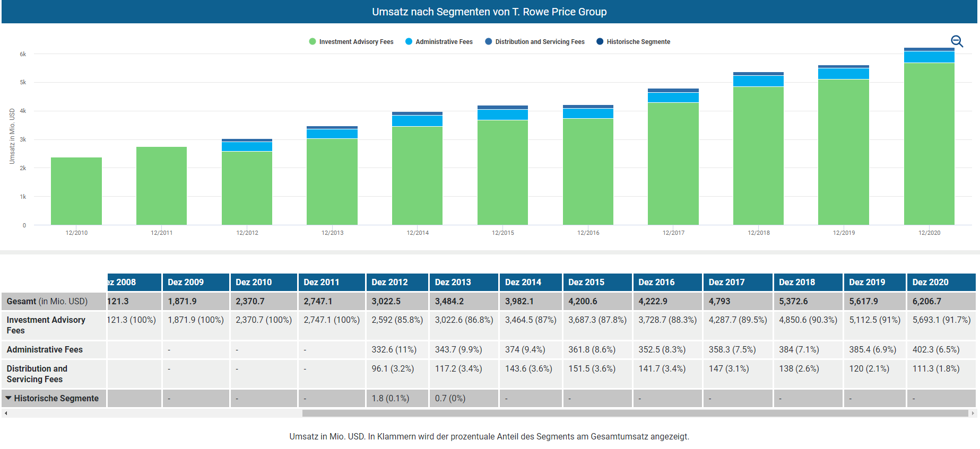The image size is (980, 449).
Task: Click the 12/2020 stacked bar green segment
Action: pos(929,143)
